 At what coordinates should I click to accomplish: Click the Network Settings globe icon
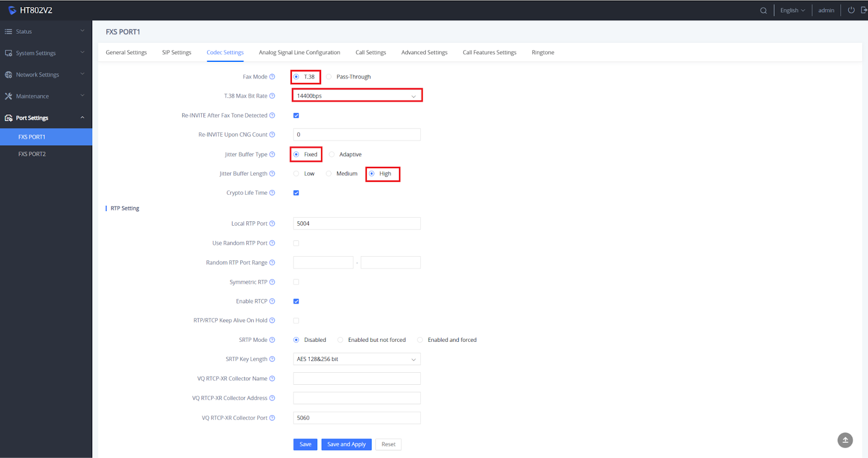click(x=8, y=75)
